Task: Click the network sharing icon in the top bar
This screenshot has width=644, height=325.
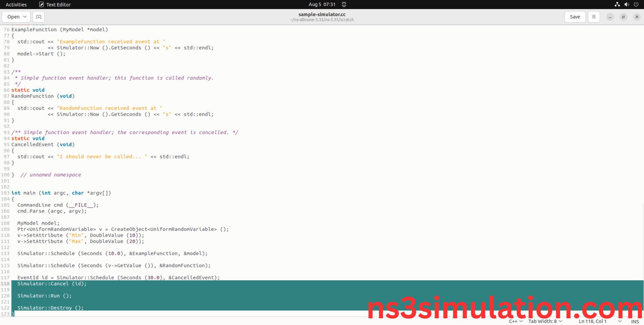Action: click(617, 4)
